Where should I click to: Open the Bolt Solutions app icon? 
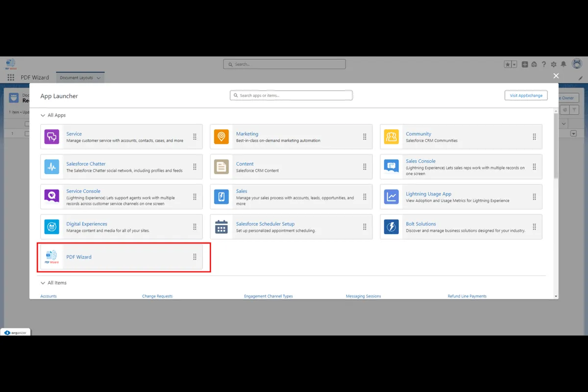[x=392, y=227]
